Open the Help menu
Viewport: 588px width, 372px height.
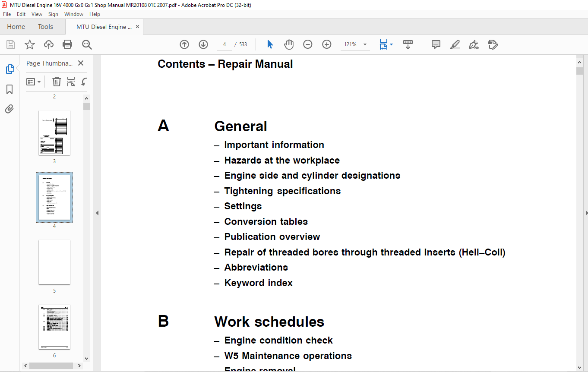point(95,14)
